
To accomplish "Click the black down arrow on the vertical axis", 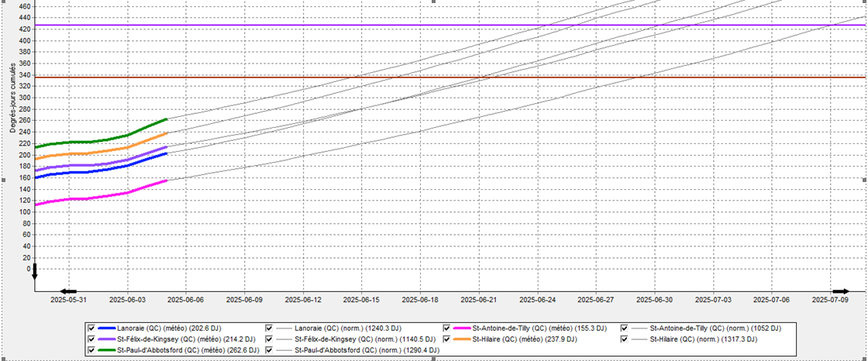I will (34, 272).
